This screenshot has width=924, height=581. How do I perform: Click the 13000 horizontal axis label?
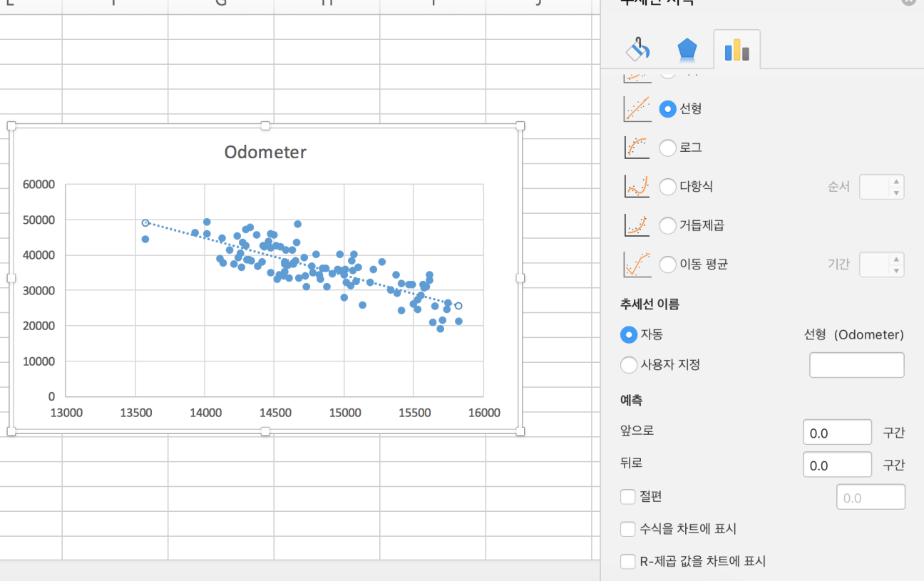tap(66, 413)
